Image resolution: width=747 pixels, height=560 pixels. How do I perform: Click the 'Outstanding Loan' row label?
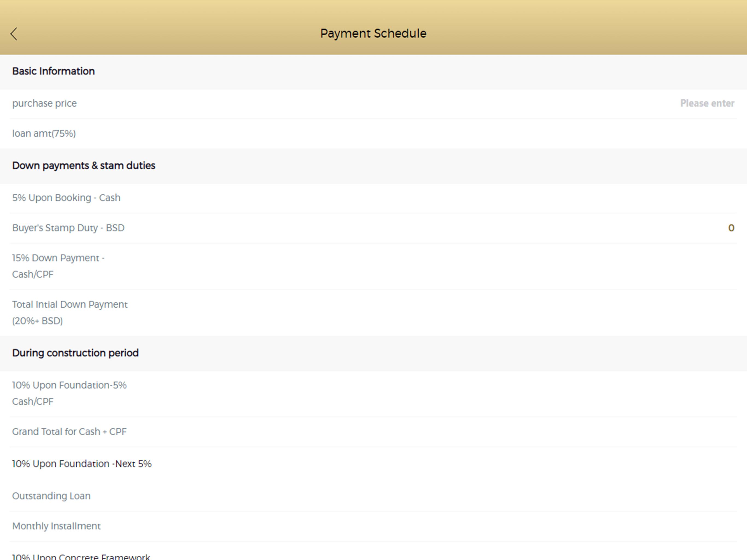coord(51,496)
